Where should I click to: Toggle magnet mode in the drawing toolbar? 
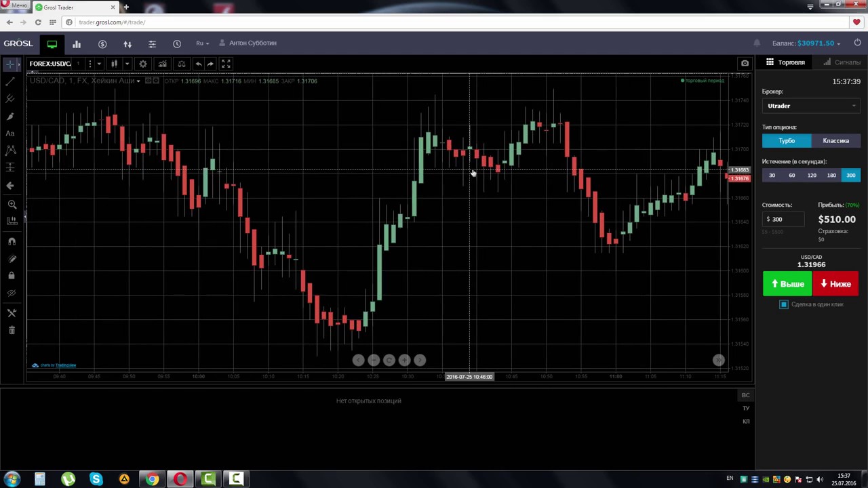coord(12,241)
